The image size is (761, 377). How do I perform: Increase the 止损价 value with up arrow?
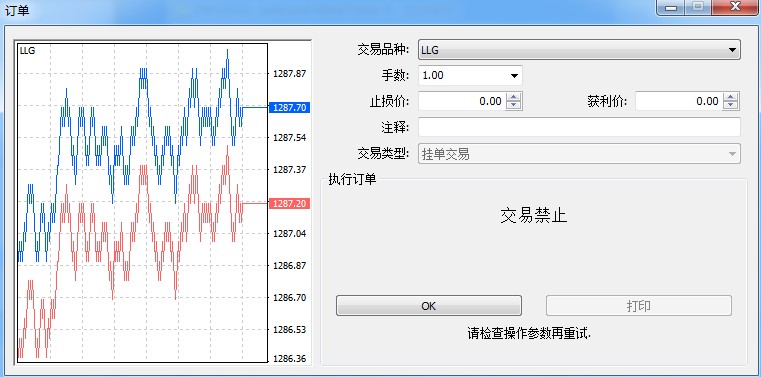click(514, 97)
